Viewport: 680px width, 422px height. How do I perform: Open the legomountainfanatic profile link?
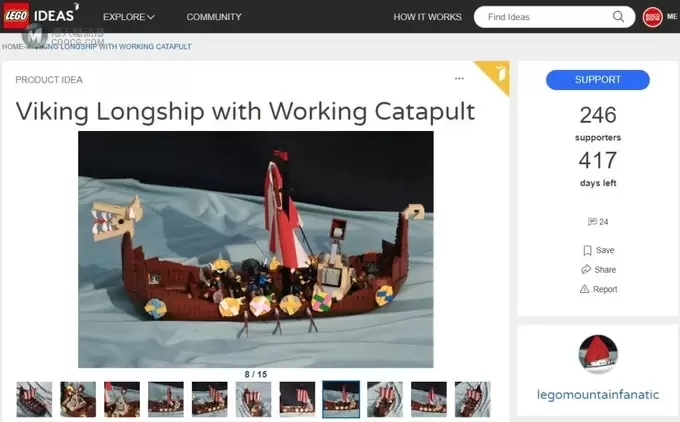[598, 394]
